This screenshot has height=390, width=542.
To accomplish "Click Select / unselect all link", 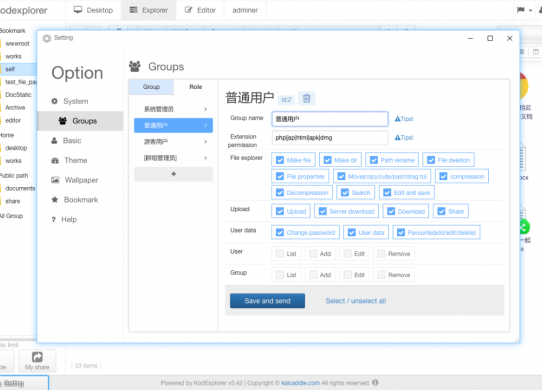I will coord(356,301).
